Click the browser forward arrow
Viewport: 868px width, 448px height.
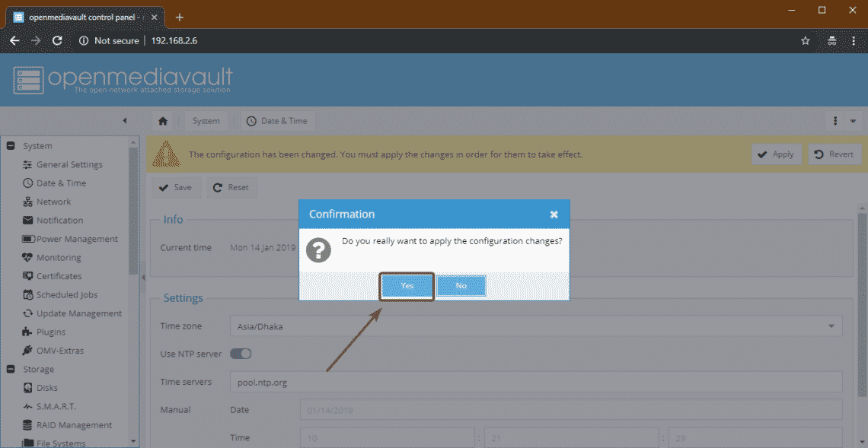[x=36, y=40]
